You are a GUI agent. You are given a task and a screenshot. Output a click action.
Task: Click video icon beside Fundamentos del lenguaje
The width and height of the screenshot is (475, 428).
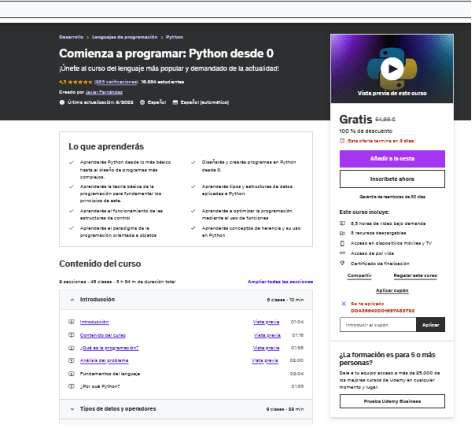click(71, 374)
